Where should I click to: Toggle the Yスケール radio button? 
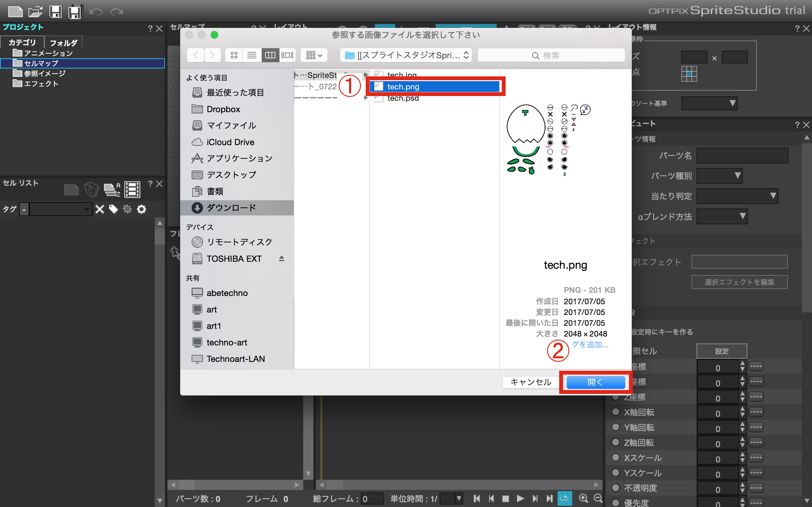[x=615, y=473]
